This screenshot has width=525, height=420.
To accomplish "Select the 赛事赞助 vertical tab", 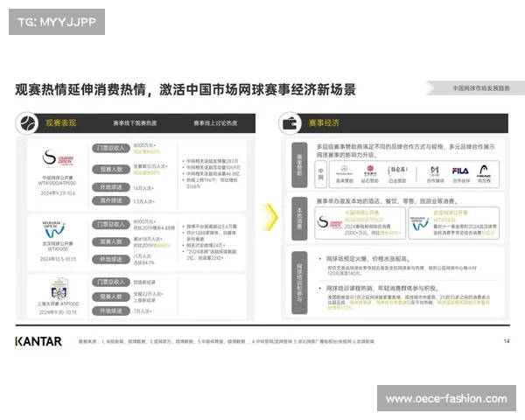I will click(x=299, y=164).
